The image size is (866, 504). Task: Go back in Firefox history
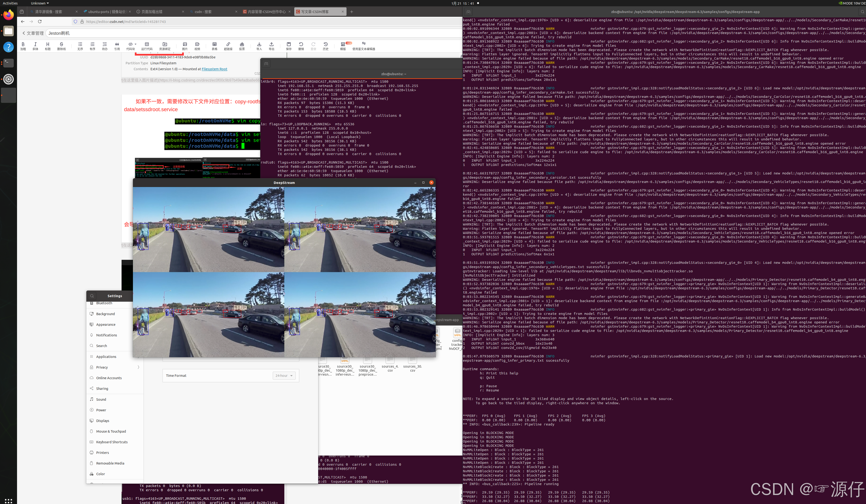click(23, 22)
